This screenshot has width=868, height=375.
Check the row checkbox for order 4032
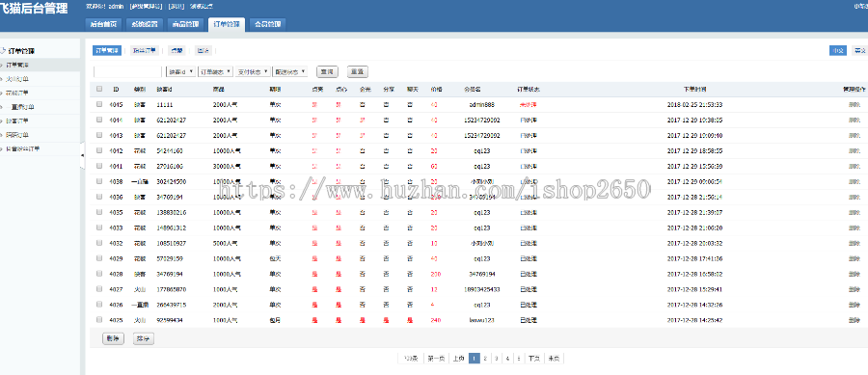99,242
